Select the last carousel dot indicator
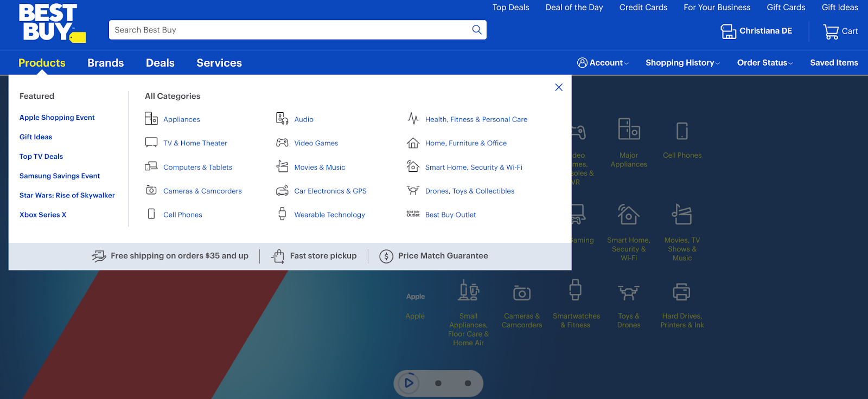This screenshot has height=399, width=868. pos(468,383)
